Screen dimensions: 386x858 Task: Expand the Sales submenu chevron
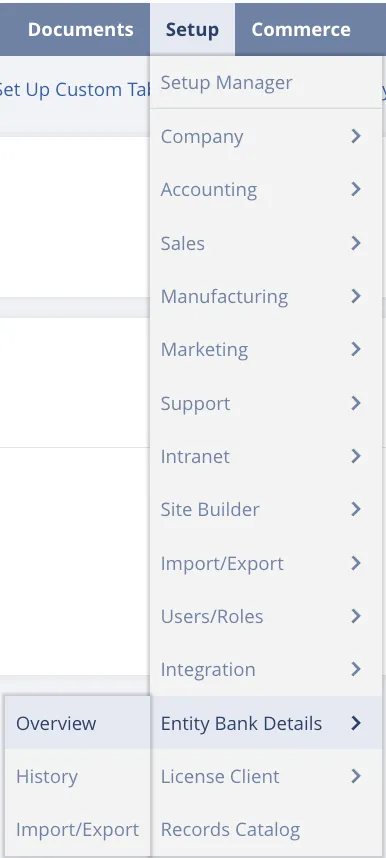(356, 243)
